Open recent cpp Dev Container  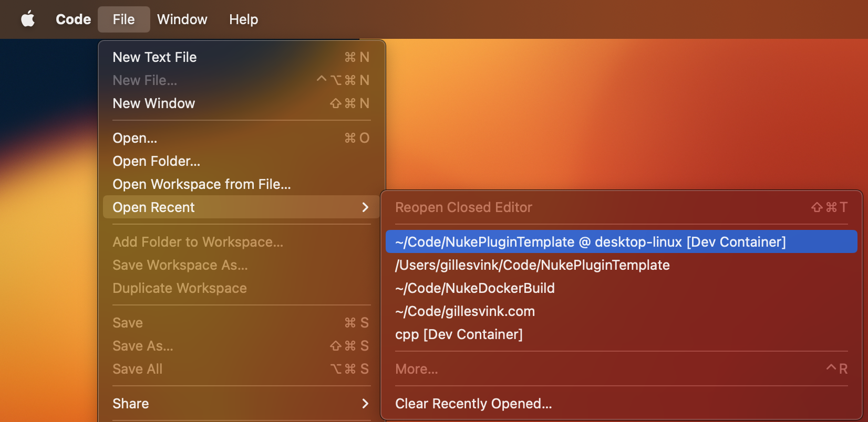point(458,334)
